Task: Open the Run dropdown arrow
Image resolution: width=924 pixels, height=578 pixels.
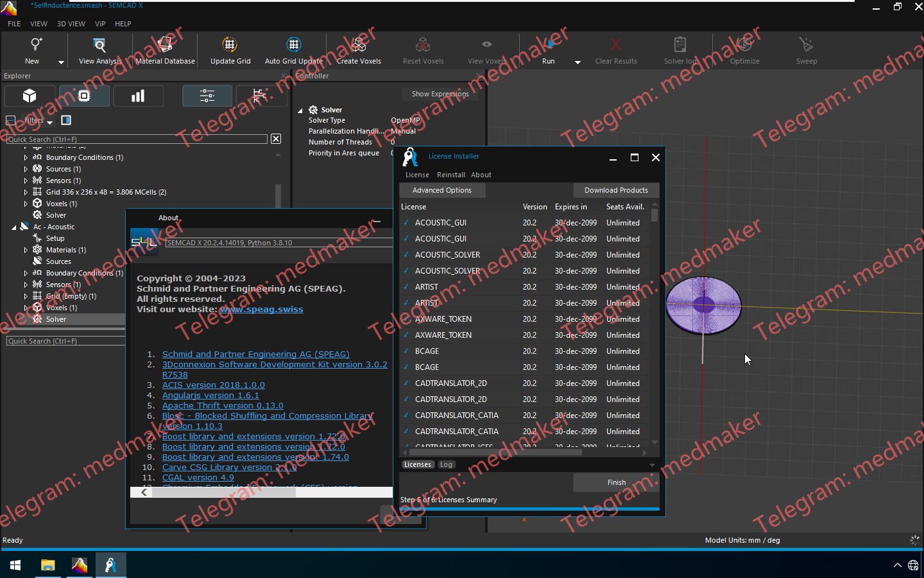Action: (x=577, y=62)
